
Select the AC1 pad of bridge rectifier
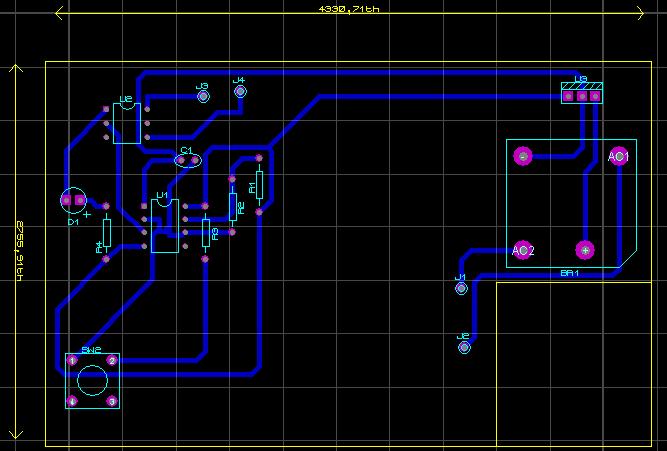619,157
